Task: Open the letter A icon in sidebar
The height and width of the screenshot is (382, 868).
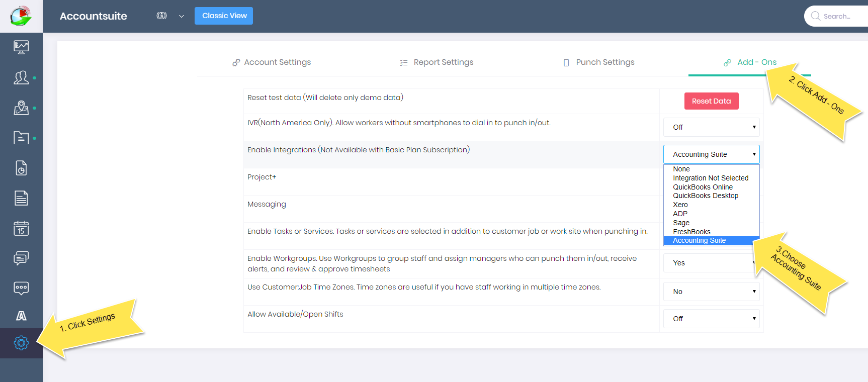Action: click(x=21, y=316)
